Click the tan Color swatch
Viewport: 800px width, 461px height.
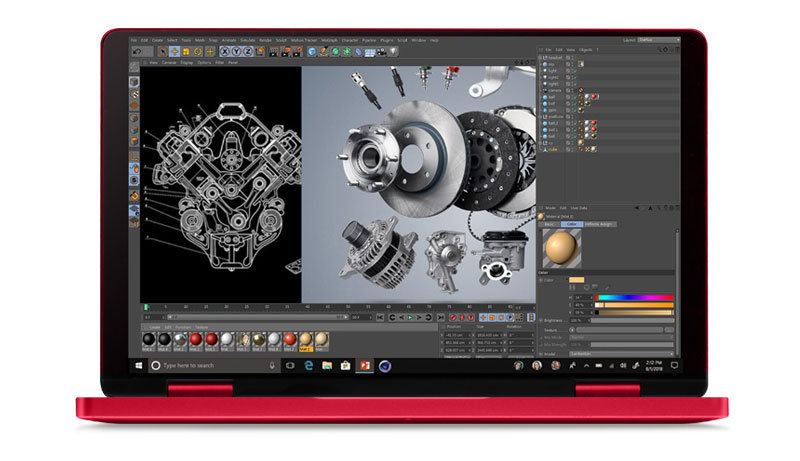576,280
